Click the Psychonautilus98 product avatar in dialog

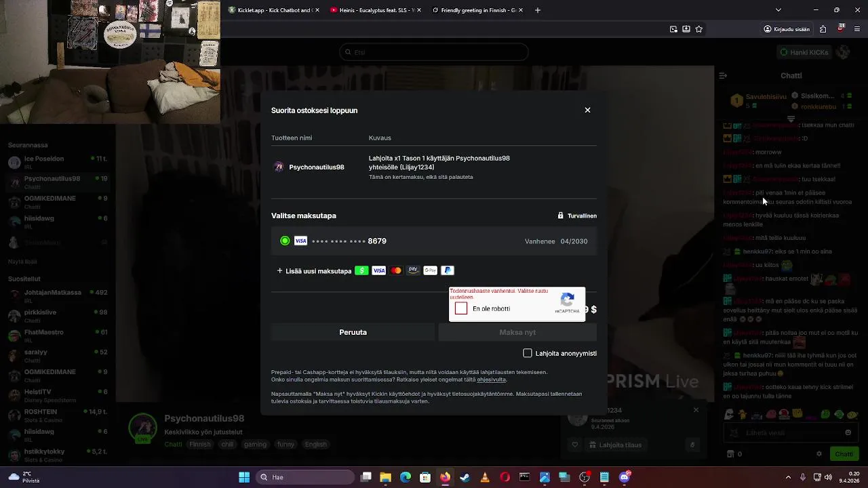coord(279,167)
